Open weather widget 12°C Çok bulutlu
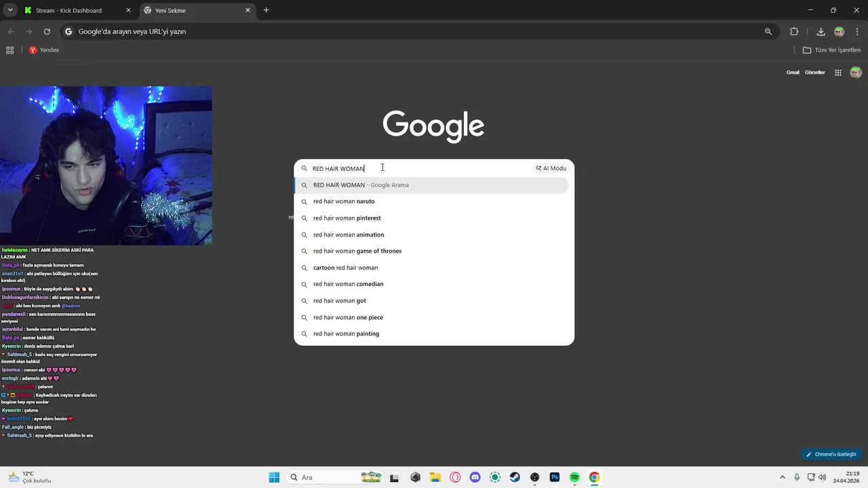Viewport: 868px width, 488px height. pos(28,477)
